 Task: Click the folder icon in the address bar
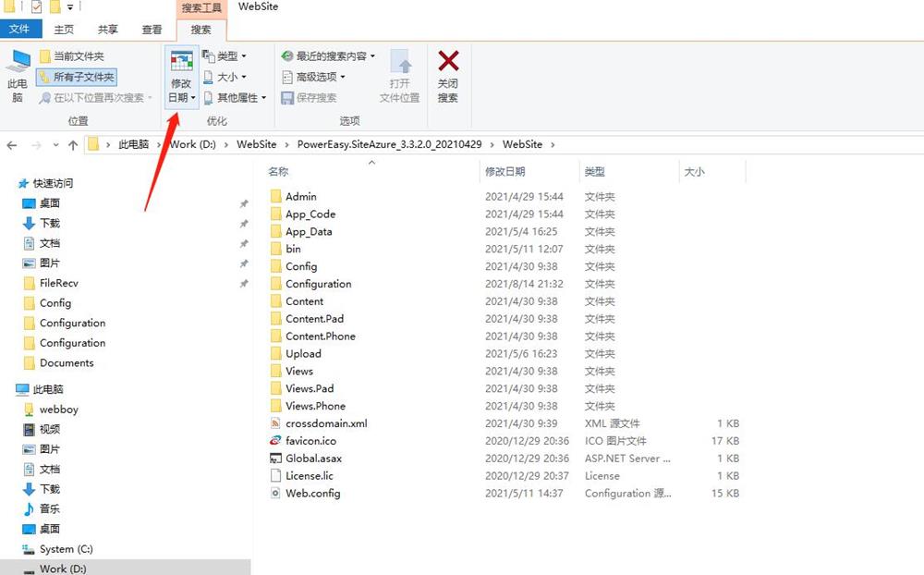point(95,145)
